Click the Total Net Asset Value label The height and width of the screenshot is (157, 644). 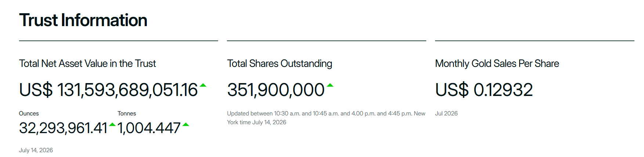[x=87, y=64]
